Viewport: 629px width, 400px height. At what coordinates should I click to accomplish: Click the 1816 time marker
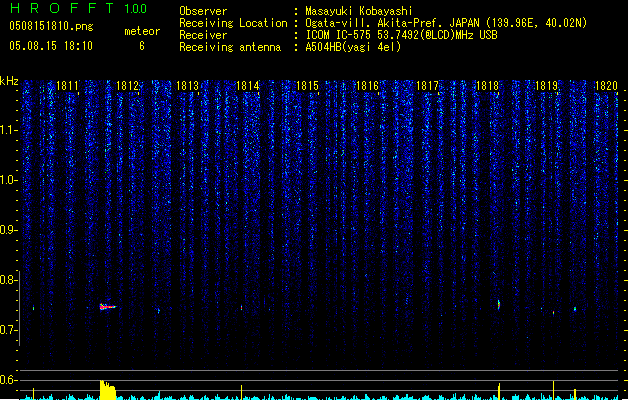tap(367, 86)
